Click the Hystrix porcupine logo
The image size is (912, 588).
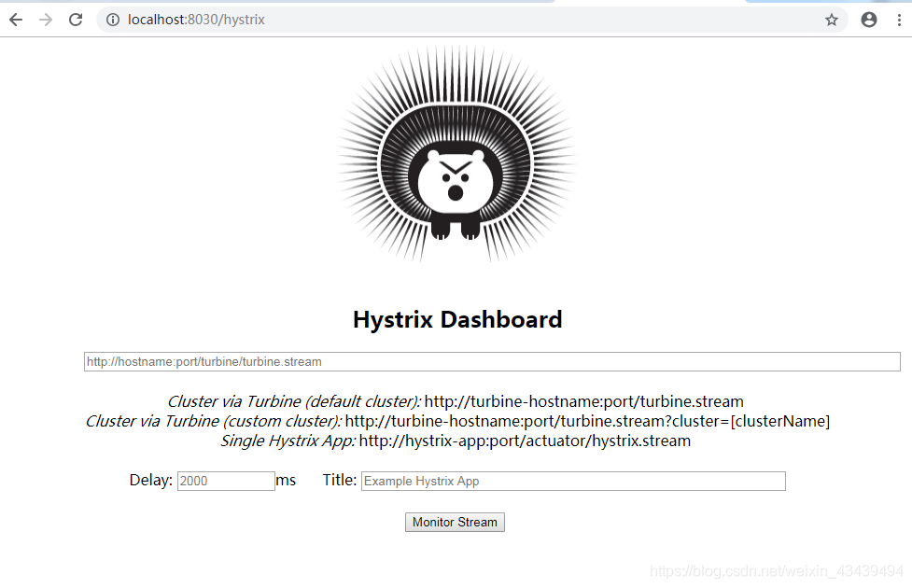pyautogui.click(x=456, y=154)
